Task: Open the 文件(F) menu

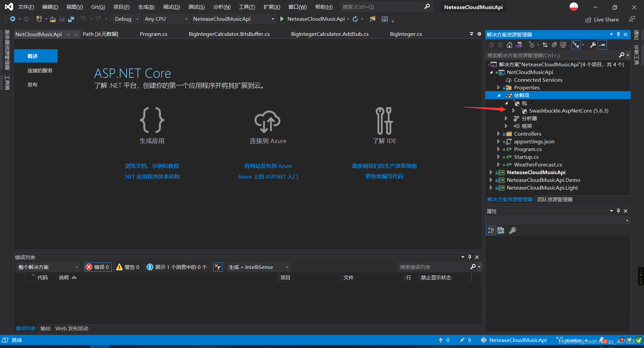Action: pyautogui.click(x=26, y=7)
